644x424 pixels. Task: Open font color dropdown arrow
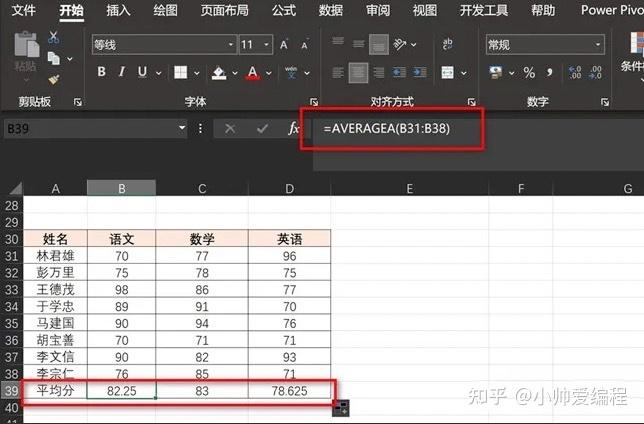tap(269, 73)
